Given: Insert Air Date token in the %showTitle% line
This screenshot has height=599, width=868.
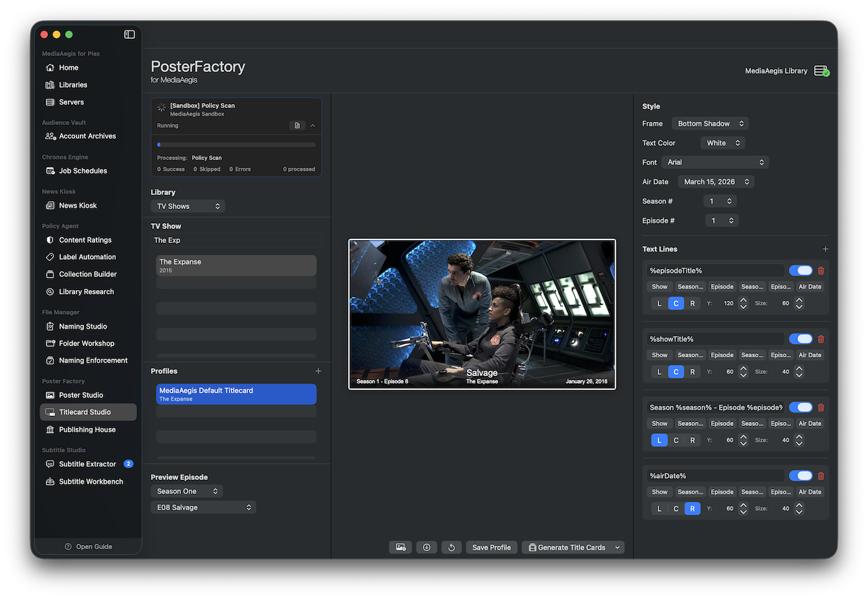Looking at the screenshot, I should (x=810, y=355).
